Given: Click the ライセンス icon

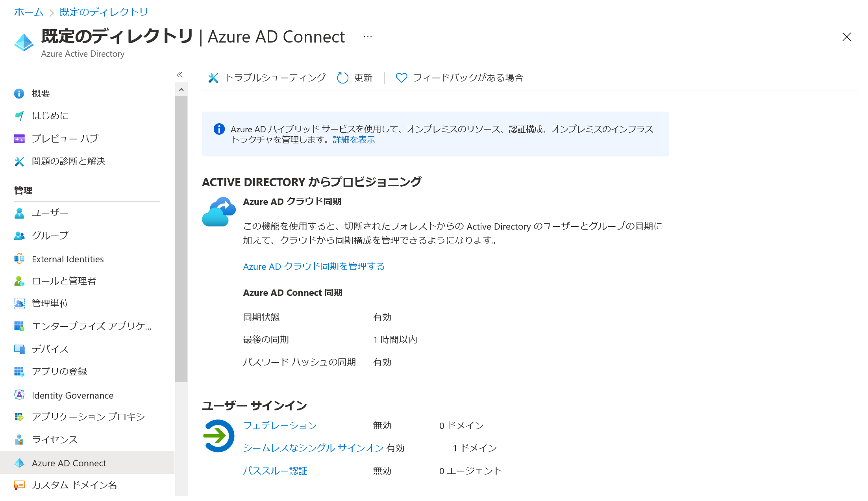Looking at the screenshot, I should pyautogui.click(x=19, y=440).
